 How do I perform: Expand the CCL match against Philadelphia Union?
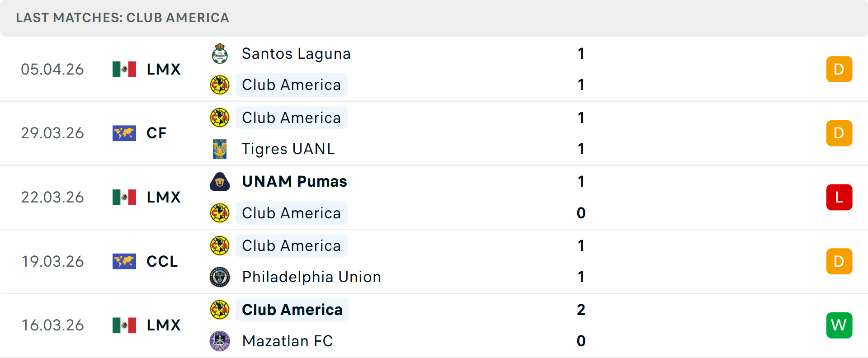click(434, 261)
